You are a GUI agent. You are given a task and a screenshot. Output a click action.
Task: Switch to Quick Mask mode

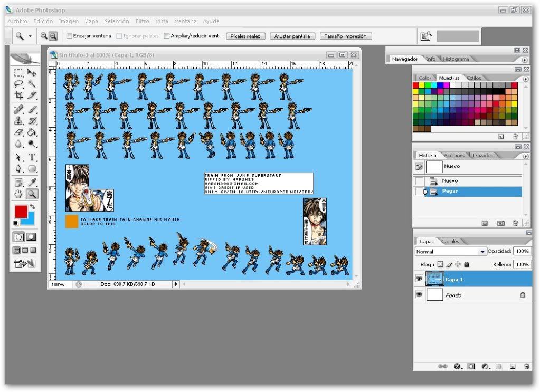[31, 237]
